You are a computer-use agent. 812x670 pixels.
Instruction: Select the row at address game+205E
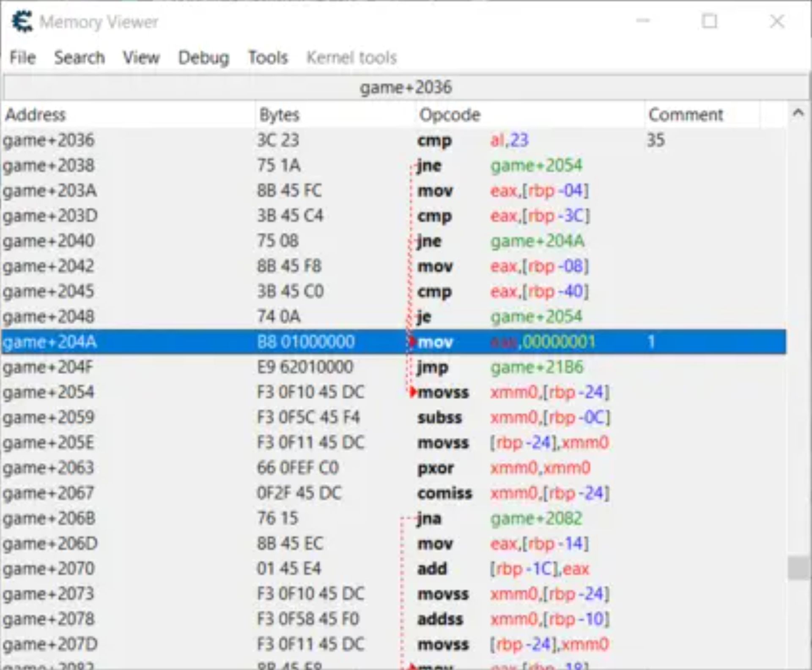pos(393,443)
